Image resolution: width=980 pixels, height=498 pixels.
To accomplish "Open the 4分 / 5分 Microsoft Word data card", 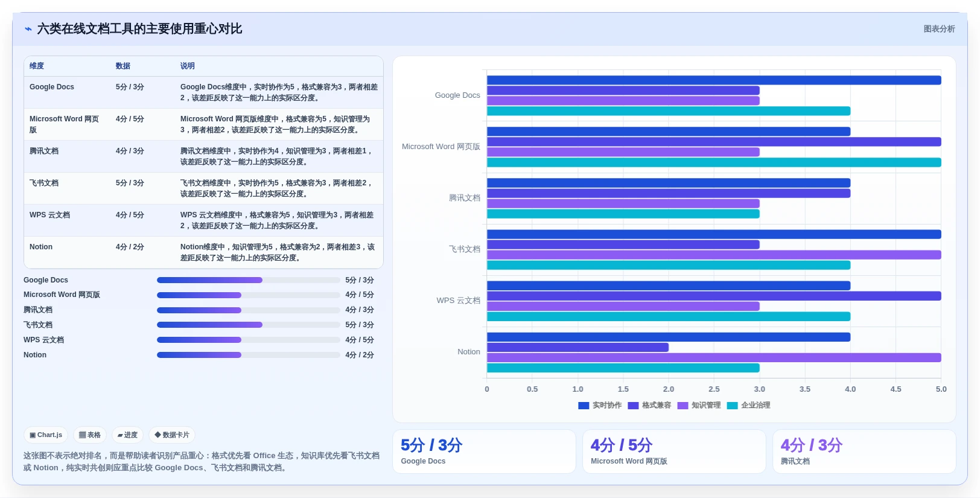I will pyautogui.click(x=674, y=452).
